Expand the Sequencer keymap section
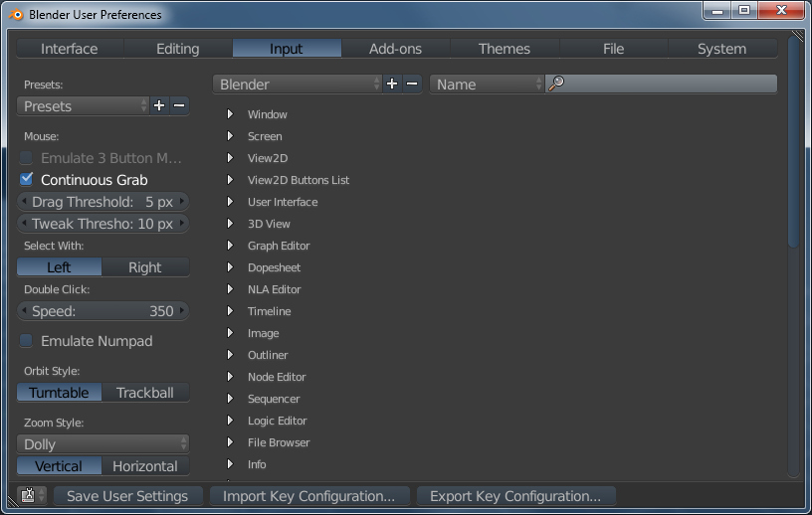The width and height of the screenshot is (812, 515). coord(230,398)
